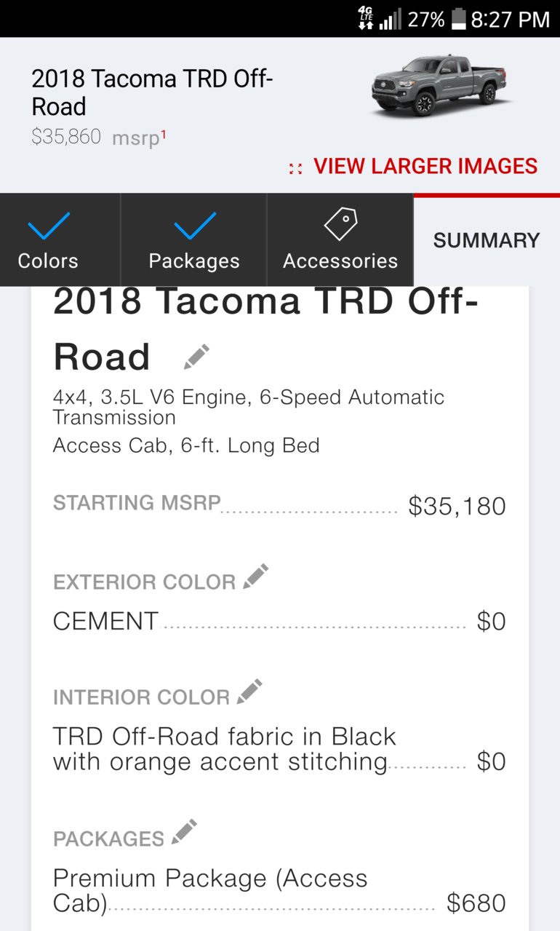Tap the blue checkmark above Colors
560x931 pixels.
49,226
